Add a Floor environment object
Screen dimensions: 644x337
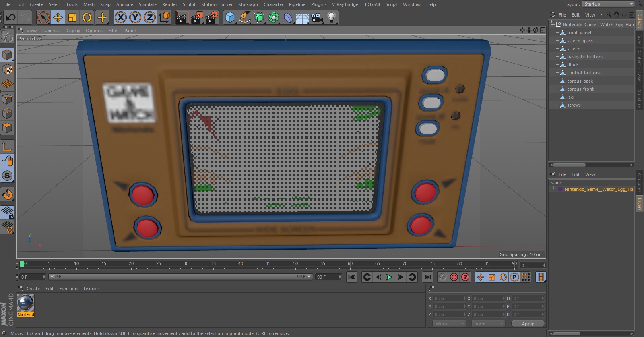(x=302, y=17)
